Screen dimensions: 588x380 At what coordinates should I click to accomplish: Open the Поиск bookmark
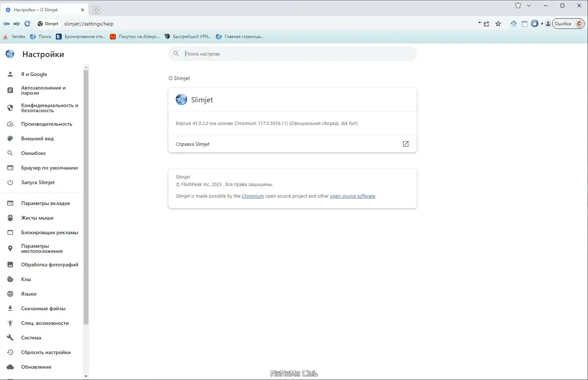[x=41, y=37]
